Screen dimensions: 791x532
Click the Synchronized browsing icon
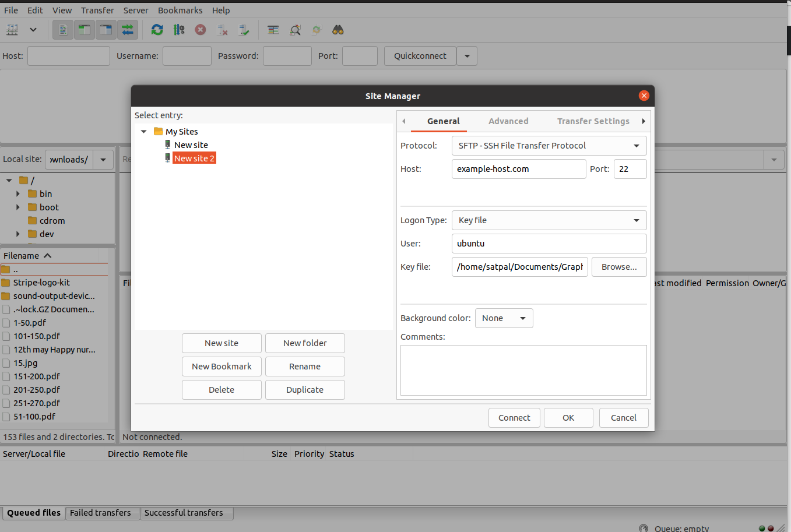click(x=316, y=29)
